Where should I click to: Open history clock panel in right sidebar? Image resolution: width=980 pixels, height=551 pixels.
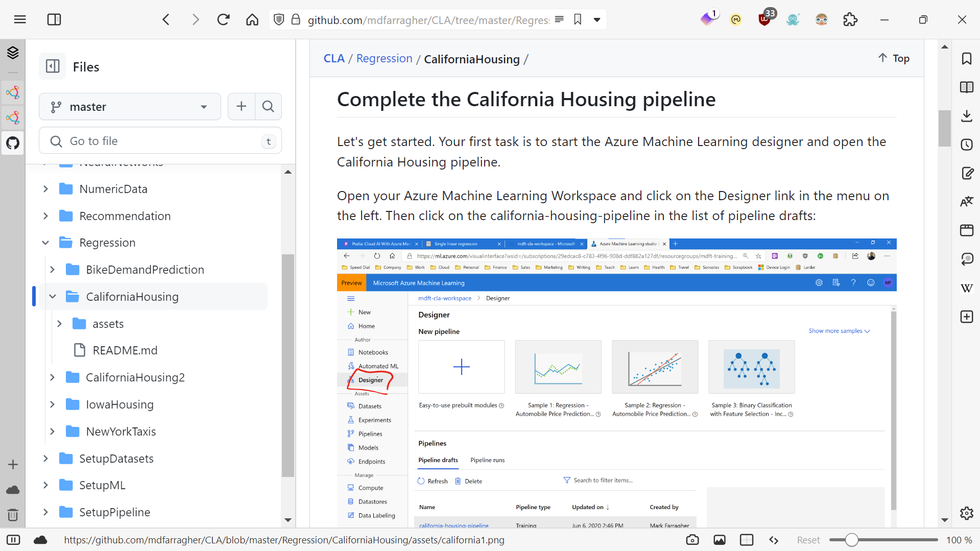[967, 145]
